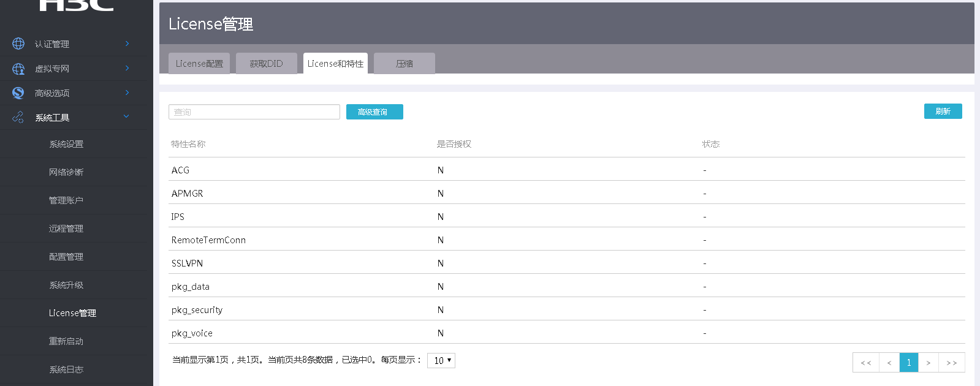Select the APMGR row

coord(567,193)
